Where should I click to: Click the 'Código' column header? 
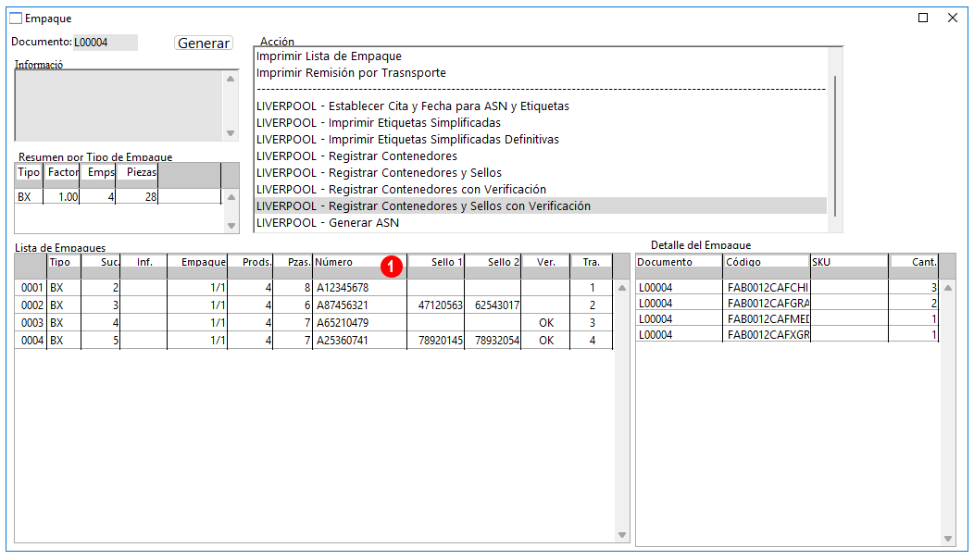(767, 267)
